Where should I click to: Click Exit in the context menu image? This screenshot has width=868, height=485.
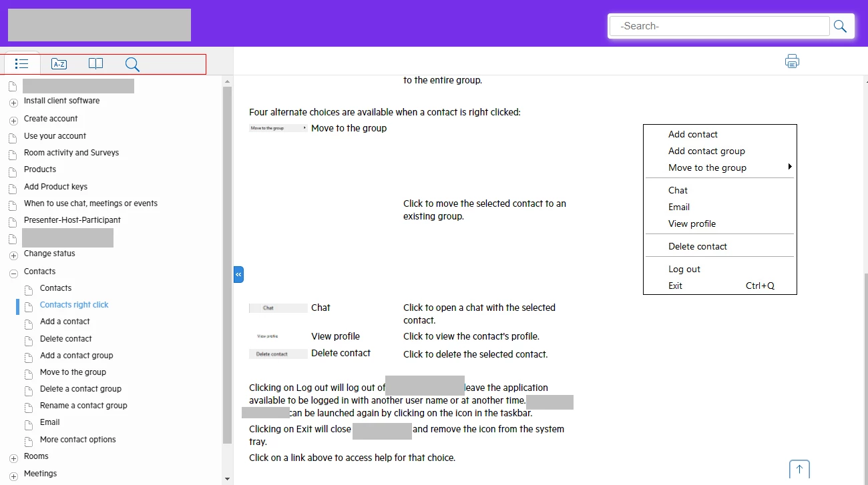tap(676, 286)
